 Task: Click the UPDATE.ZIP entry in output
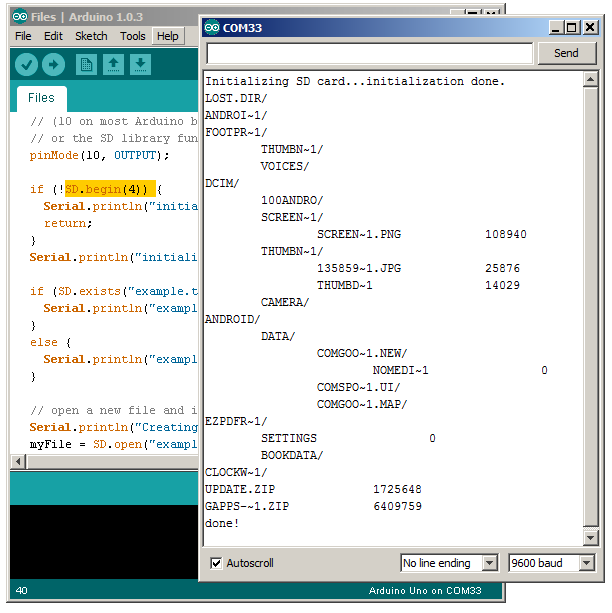tap(240, 489)
